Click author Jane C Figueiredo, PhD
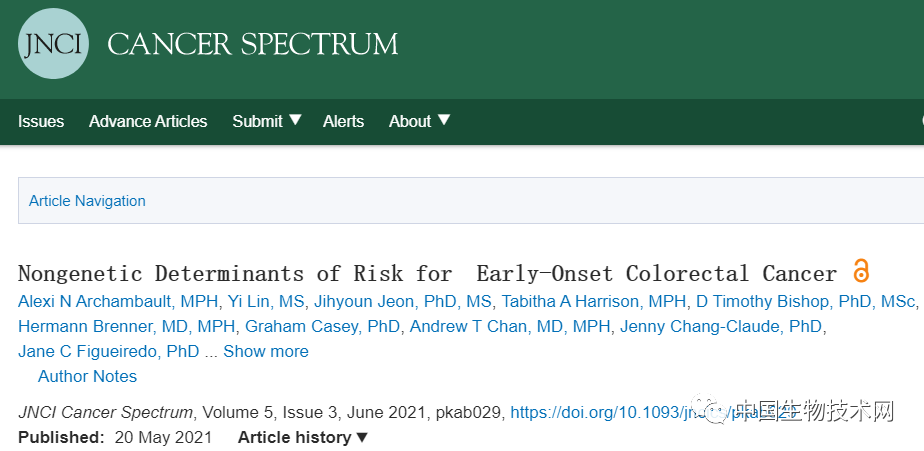924x451 pixels. [108, 351]
